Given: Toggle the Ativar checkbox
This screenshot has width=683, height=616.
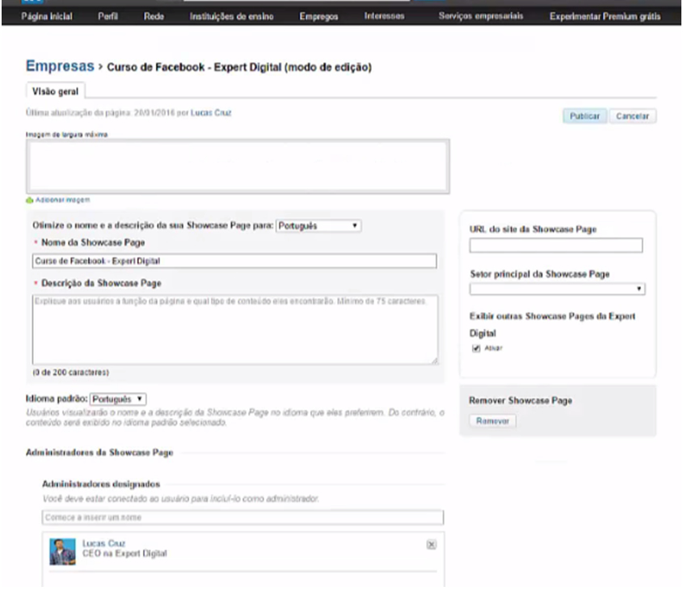Looking at the screenshot, I should [x=476, y=348].
